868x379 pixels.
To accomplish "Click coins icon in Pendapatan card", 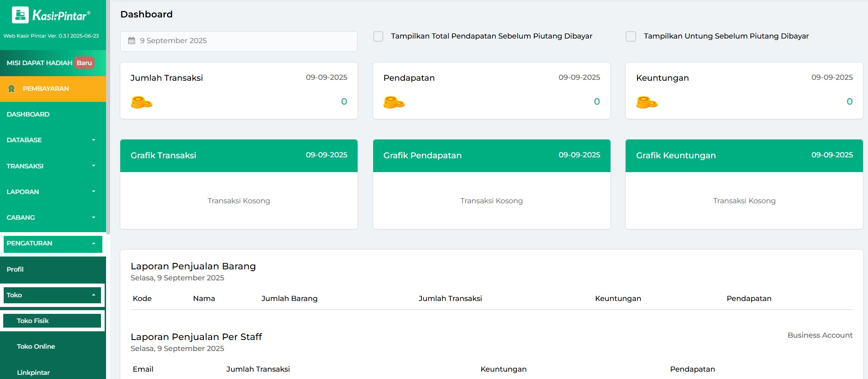I will pos(394,102).
